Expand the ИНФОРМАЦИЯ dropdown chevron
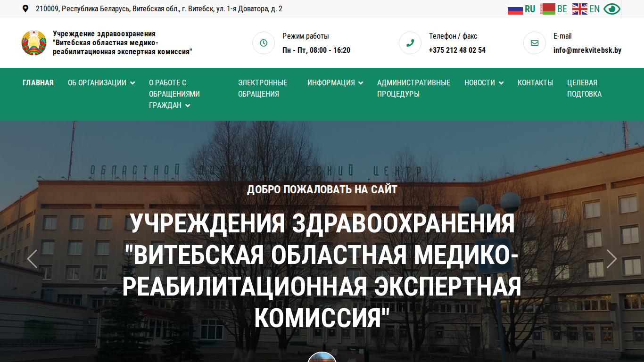 click(x=361, y=83)
